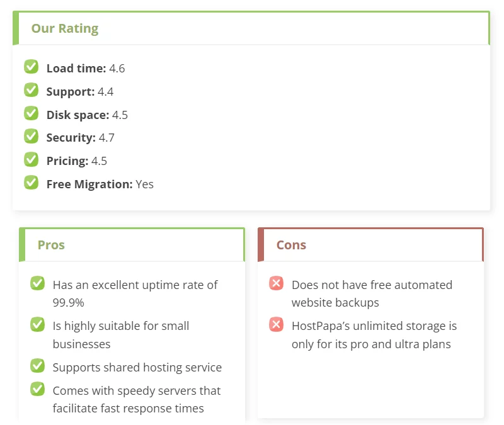Click the Cons section heading
This screenshot has width=504, height=425.
291,245
